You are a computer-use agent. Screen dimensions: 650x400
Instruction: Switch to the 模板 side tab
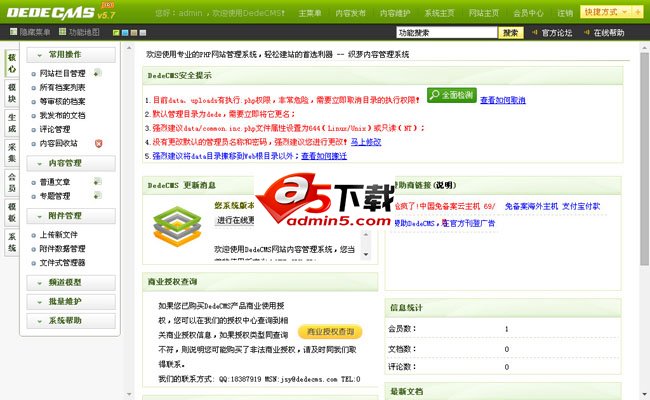12,212
